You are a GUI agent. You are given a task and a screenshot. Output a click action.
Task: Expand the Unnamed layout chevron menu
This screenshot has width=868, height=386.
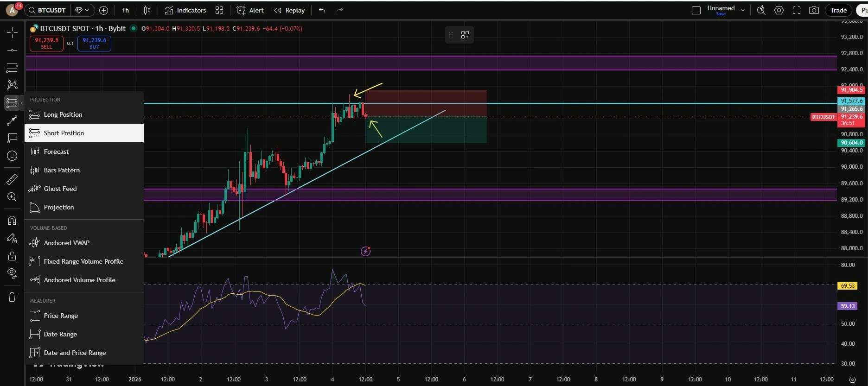click(x=743, y=10)
